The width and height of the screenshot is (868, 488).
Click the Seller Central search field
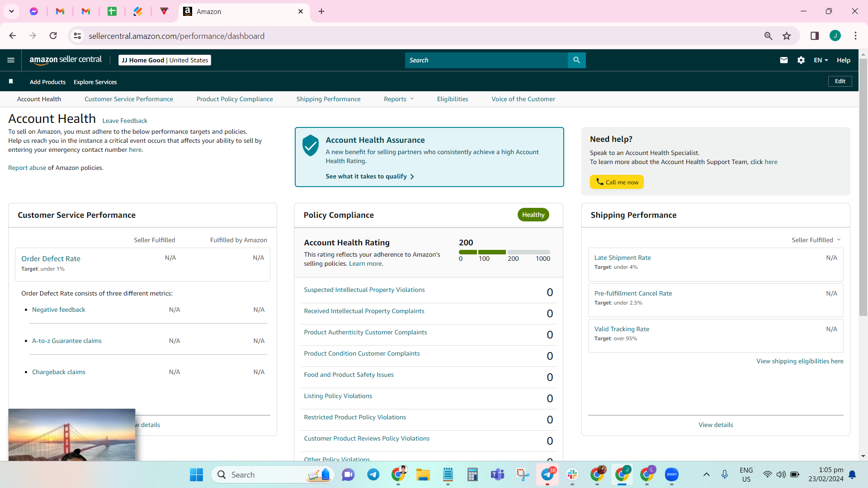tap(486, 60)
